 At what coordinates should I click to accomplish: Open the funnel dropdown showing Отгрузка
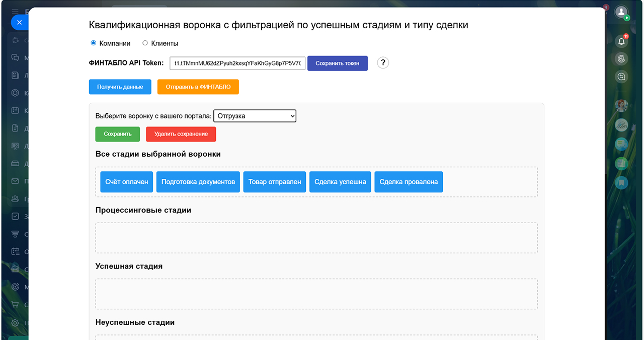pos(255,116)
